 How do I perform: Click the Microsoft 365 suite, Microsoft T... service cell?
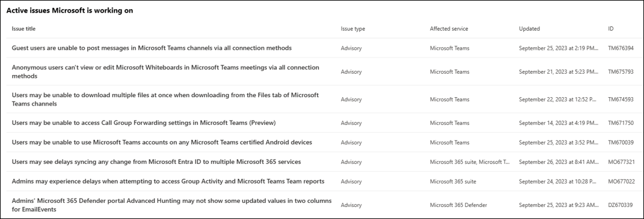(470, 162)
